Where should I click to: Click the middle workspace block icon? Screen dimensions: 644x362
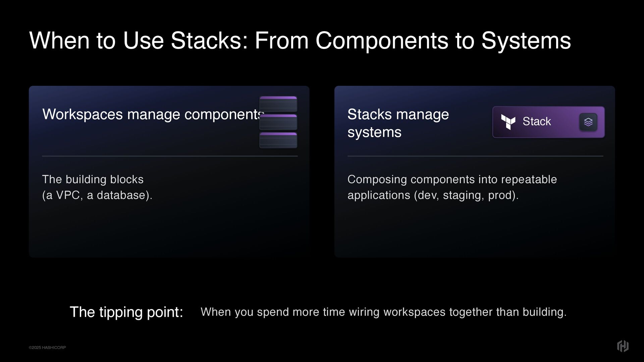pyautogui.click(x=278, y=122)
